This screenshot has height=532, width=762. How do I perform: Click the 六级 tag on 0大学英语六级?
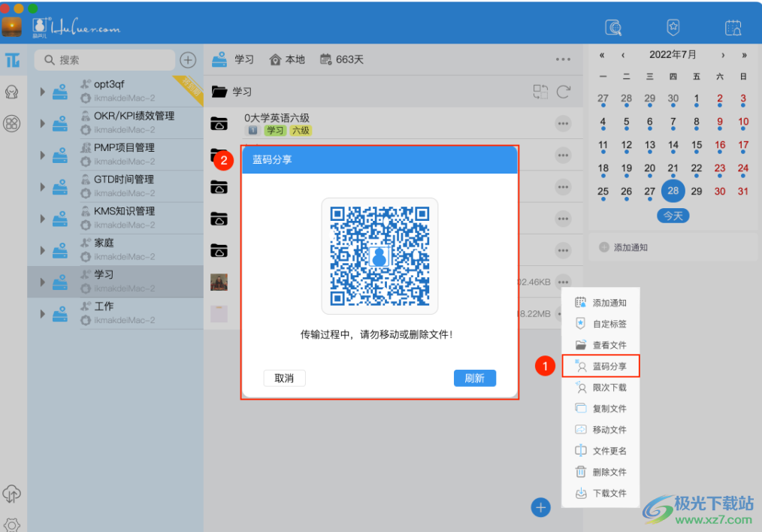(301, 130)
